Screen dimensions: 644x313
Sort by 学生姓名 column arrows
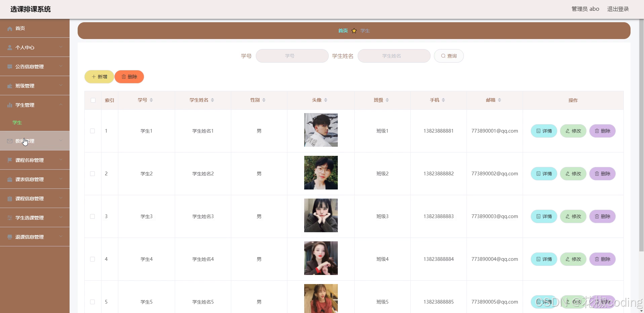tap(212, 100)
